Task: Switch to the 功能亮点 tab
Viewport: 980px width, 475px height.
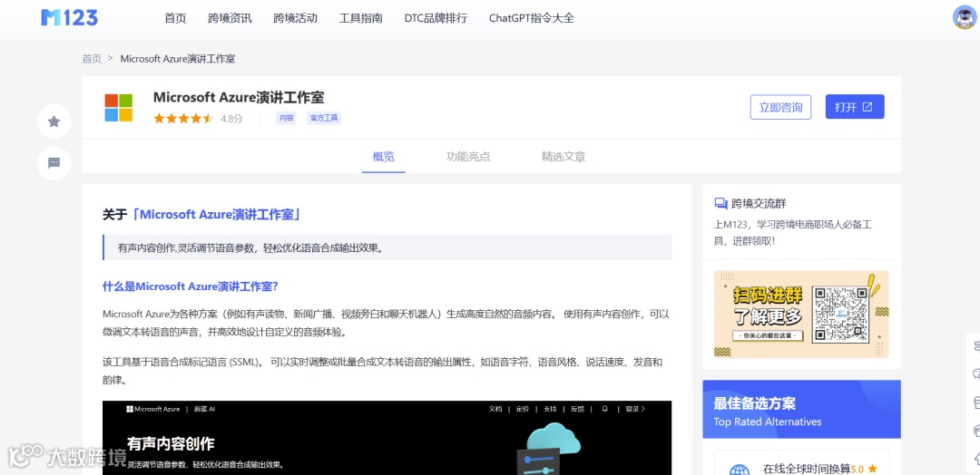Action: 468,157
